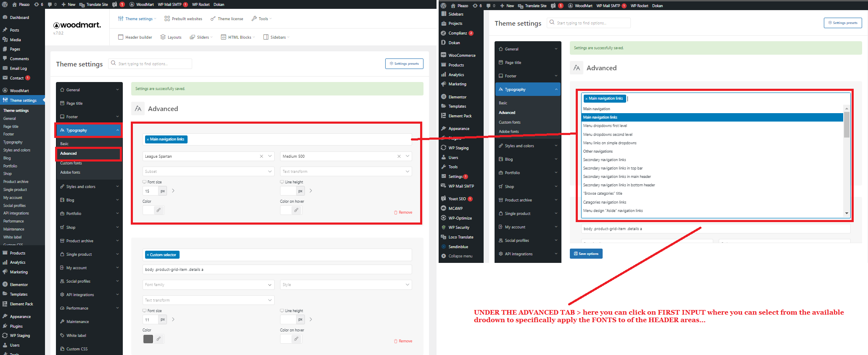Viewport: 868px width, 355px height.
Task: Click the HTML Blocks code icon
Action: tap(224, 37)
